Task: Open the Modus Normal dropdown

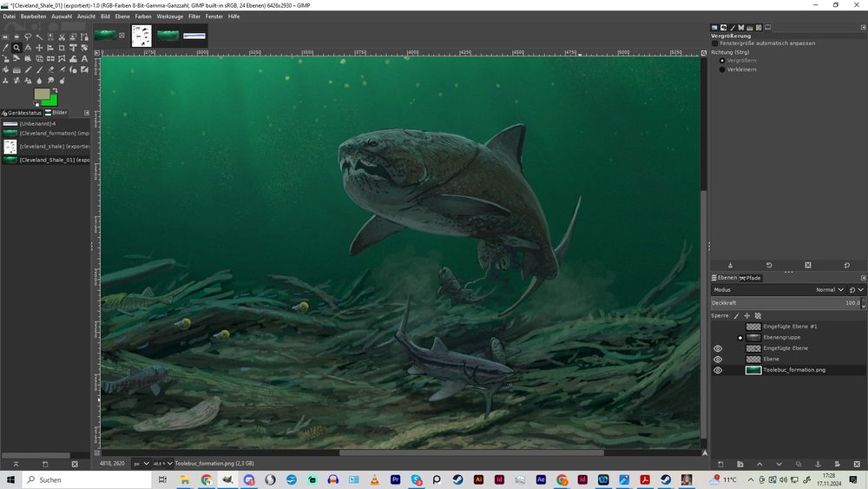Action: pos(779,289)
